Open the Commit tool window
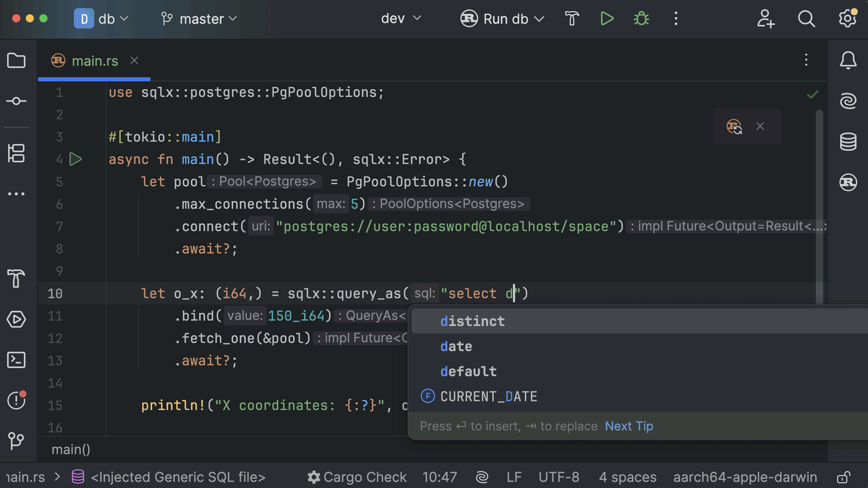Viewport: 868px width, 488px height. click(16, 101)
